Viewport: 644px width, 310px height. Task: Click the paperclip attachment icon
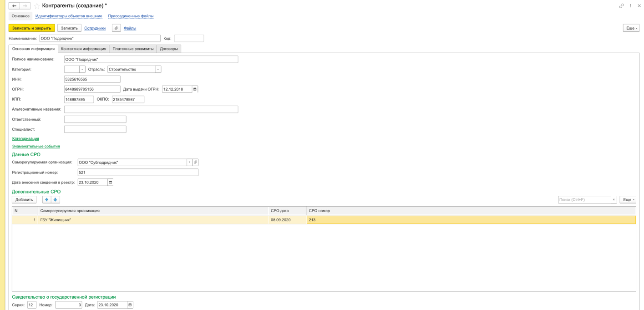tap(116, 28)
